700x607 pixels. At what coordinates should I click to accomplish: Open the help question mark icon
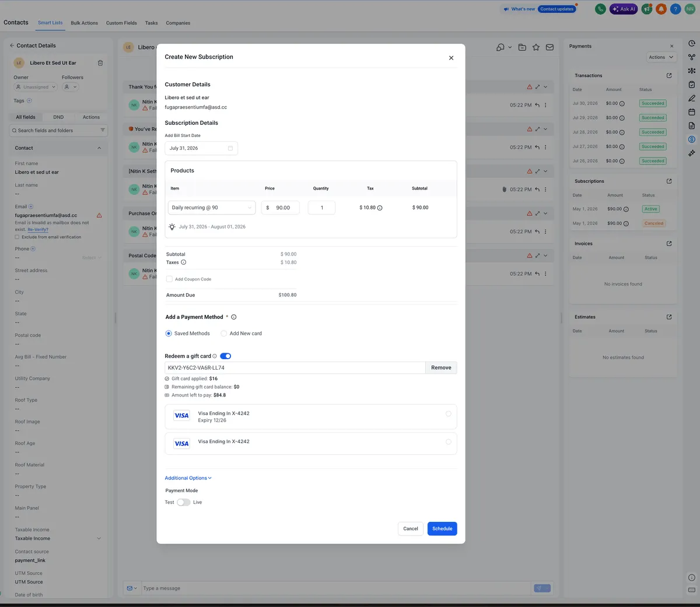(x=675, y=9)
